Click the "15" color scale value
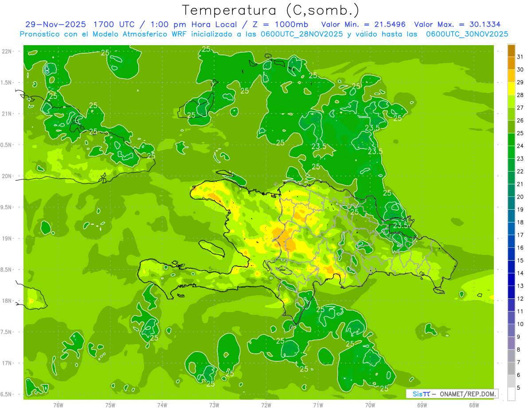This screenshot has width=532, height=411. click(520, 261)
